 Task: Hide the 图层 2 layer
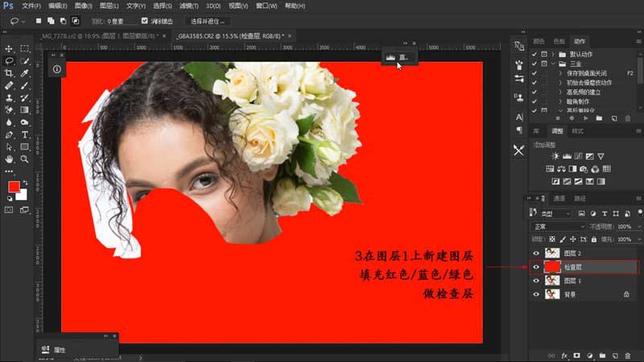(x=536, y=253)
